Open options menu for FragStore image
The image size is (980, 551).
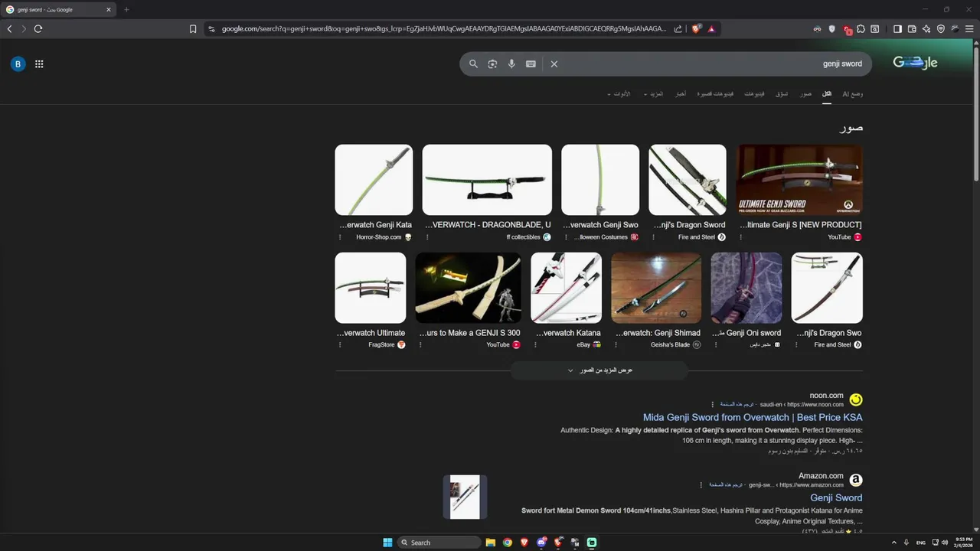click(341, 345)
